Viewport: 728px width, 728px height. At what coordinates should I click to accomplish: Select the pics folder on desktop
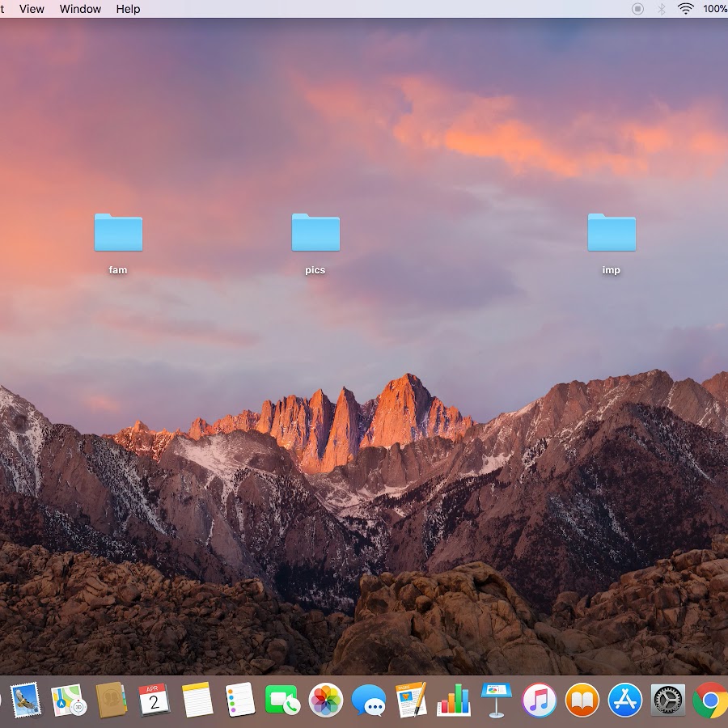[x=315, y=234]
